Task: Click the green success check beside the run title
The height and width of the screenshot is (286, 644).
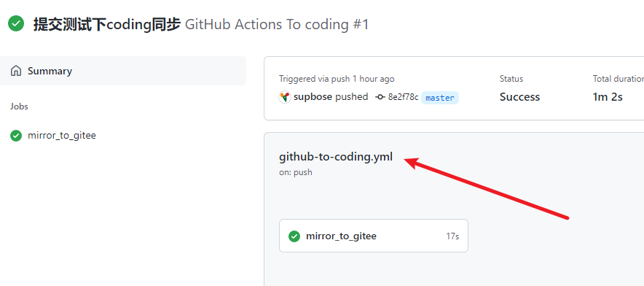Action: [x=16, y=23]
